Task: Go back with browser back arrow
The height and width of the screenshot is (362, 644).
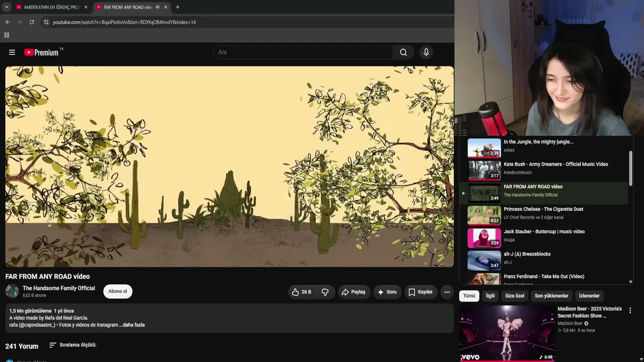Action: click(x=8, y=22)
